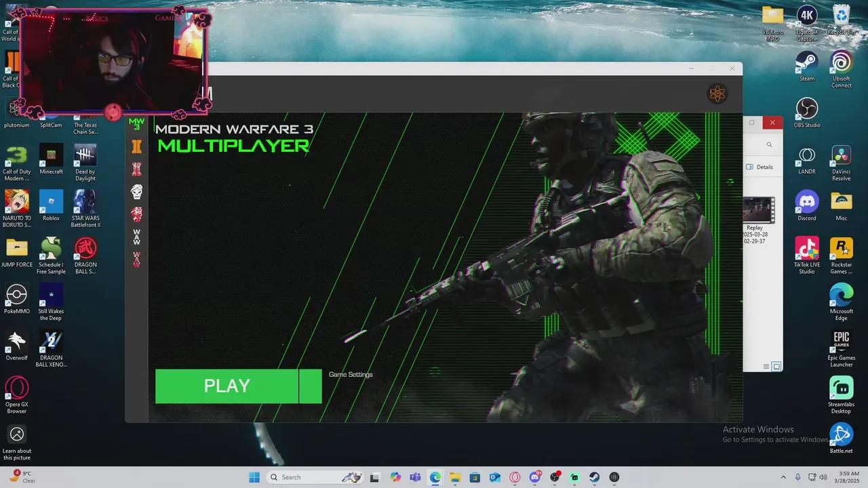Image resolution: width=868 pixels, height=488 pixels.
Task: Switch File Explorer to large icons view
Action: (x=776, y=367)
